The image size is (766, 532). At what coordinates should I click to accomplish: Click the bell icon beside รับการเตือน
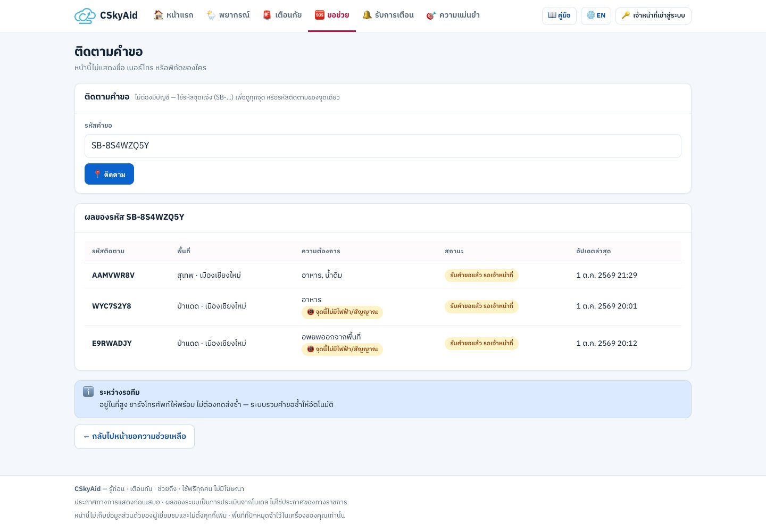367,15
